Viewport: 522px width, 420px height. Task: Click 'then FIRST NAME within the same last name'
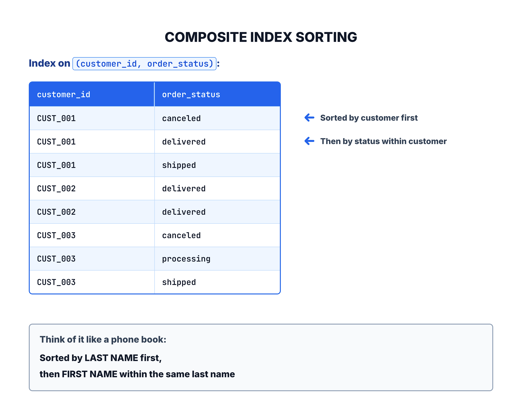coord(137,374)
